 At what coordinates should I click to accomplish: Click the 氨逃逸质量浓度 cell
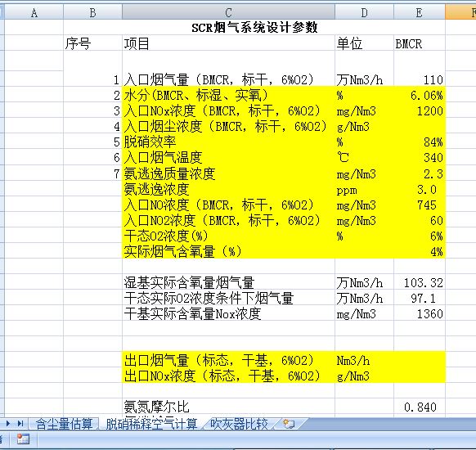[x=228, y=173]
